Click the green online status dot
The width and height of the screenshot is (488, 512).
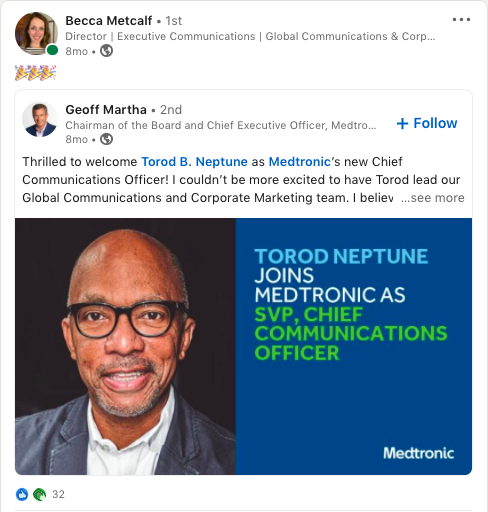point(52,50)
